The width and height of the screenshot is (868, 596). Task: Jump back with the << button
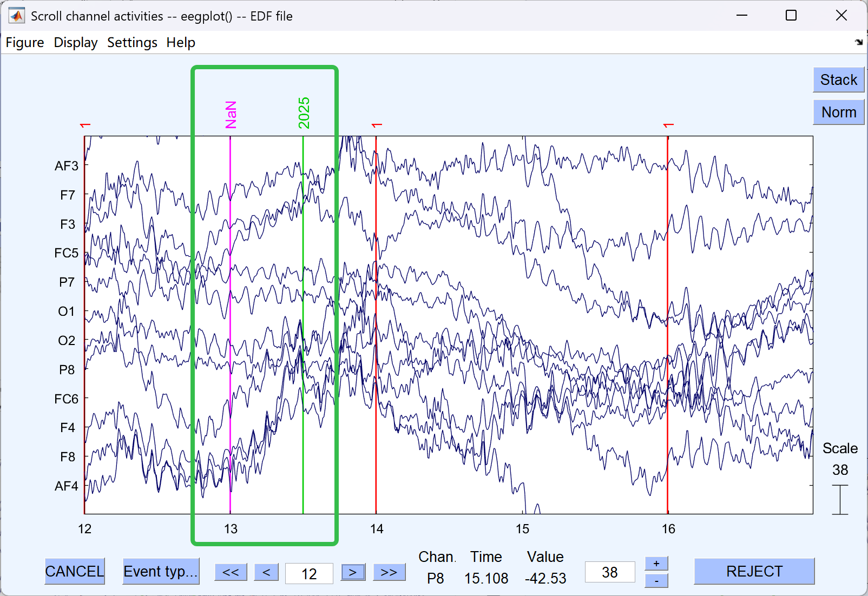coord(231,572)
